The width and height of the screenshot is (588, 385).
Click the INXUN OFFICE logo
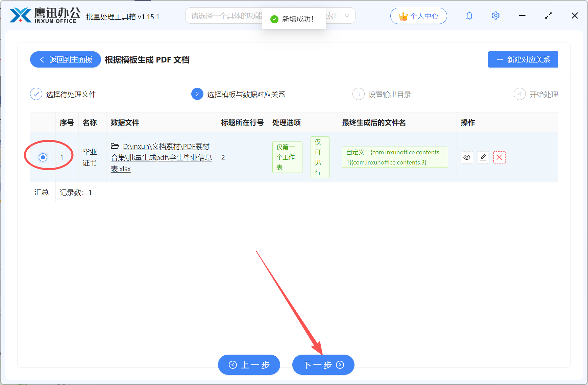42,15
